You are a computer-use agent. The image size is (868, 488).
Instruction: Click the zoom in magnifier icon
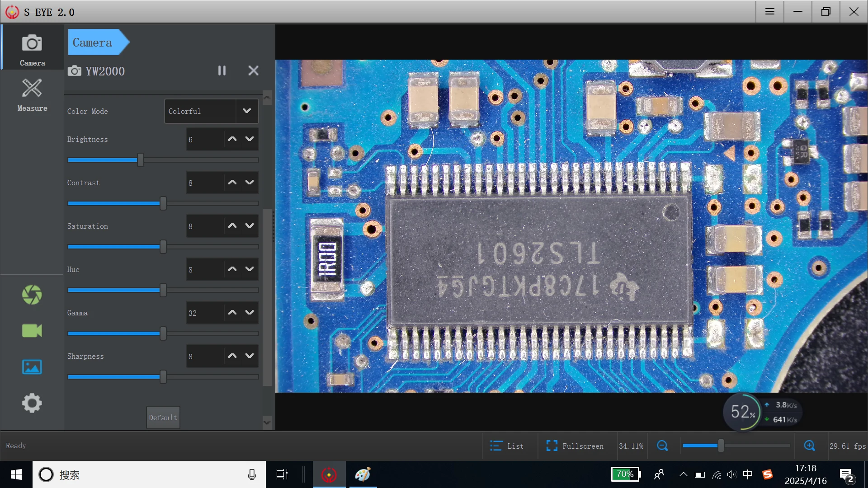click(810, 446)
